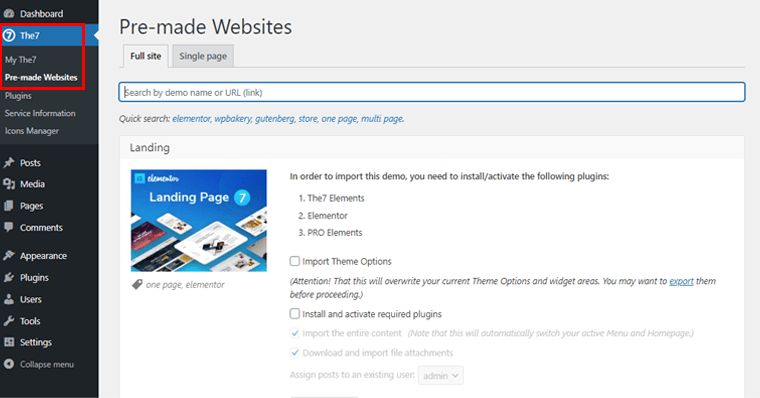This screenshot has width=760, height=398.
Task: Open My The7 submenu item
Action: coord(21,60)
